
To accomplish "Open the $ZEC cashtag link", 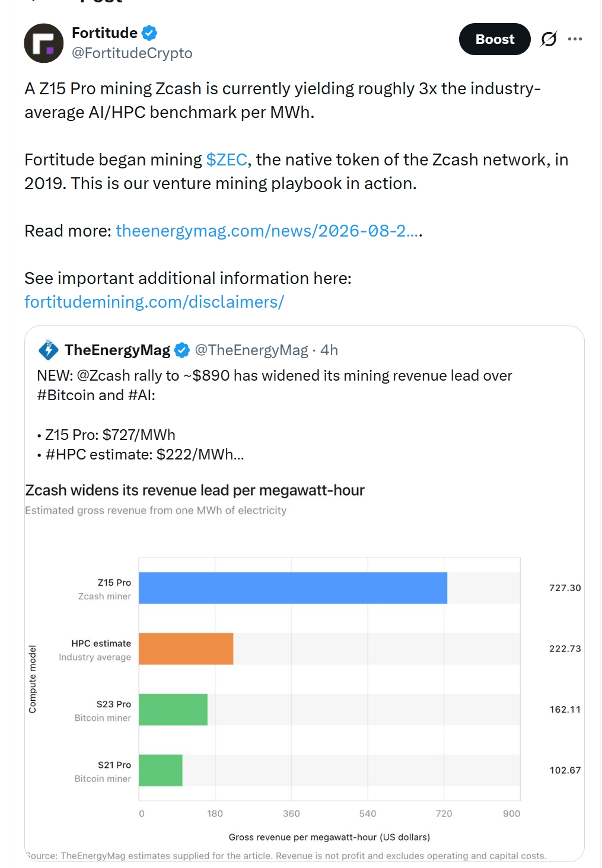I will pos(227,159).
